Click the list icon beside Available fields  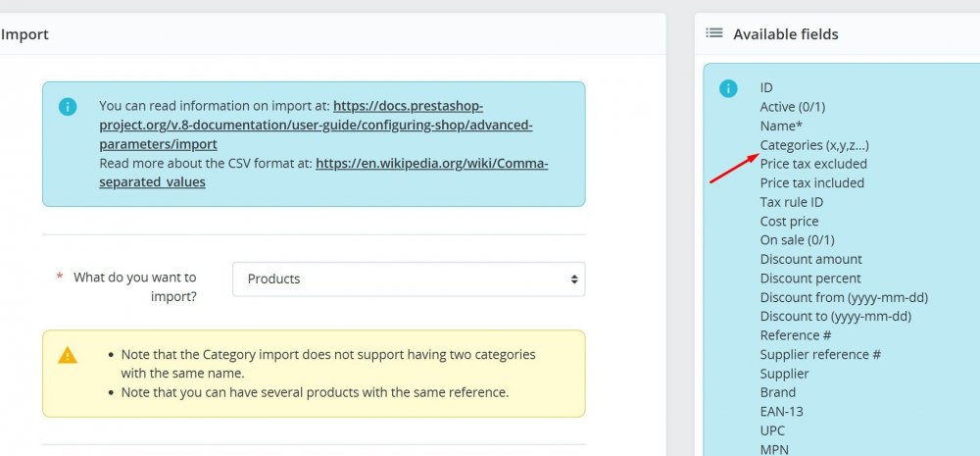point(714,33)
